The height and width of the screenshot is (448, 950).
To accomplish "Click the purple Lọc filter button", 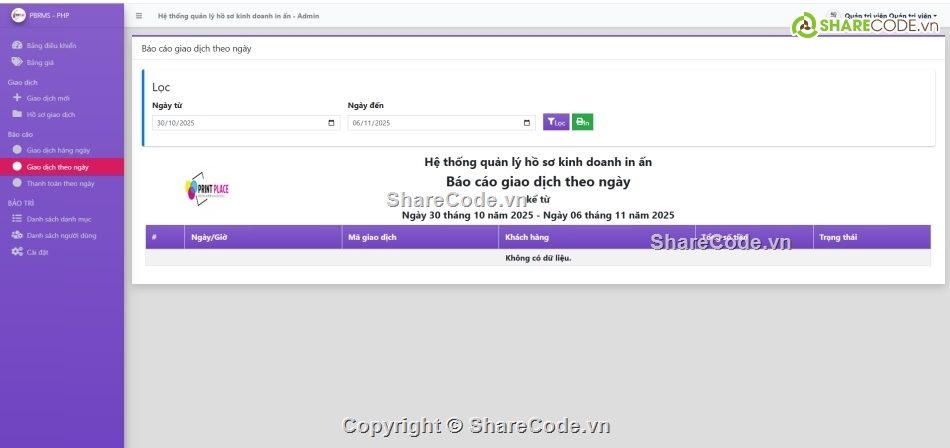I will coord(556,122).
